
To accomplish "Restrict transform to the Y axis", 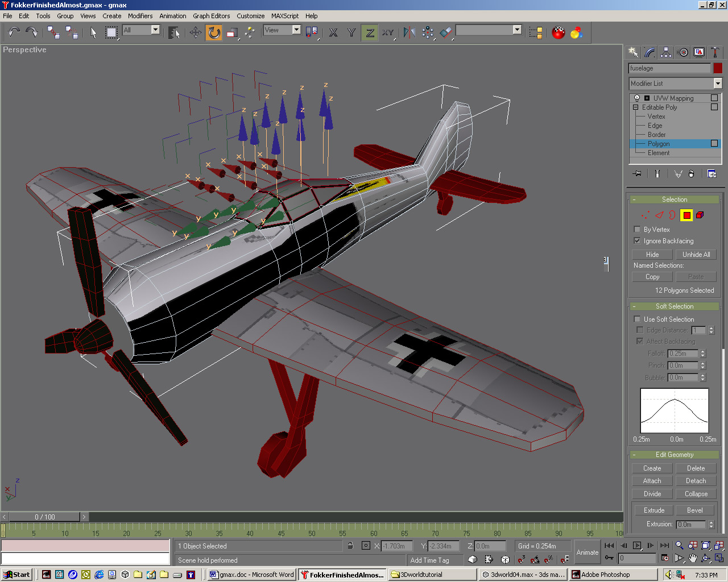I will tap(351, 32).
